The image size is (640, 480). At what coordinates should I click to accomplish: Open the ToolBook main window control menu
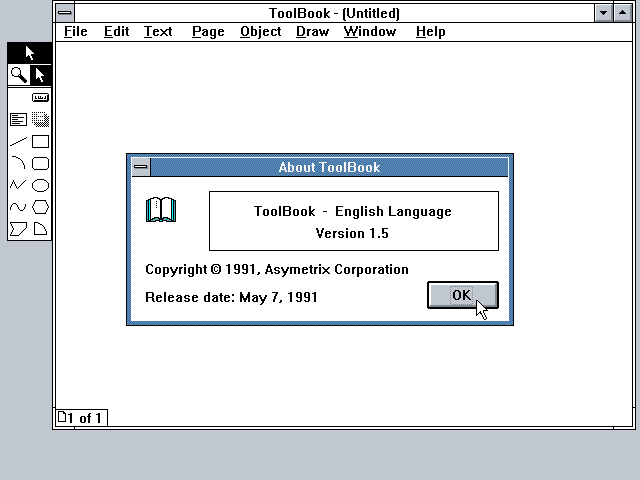tap(64, 13)
